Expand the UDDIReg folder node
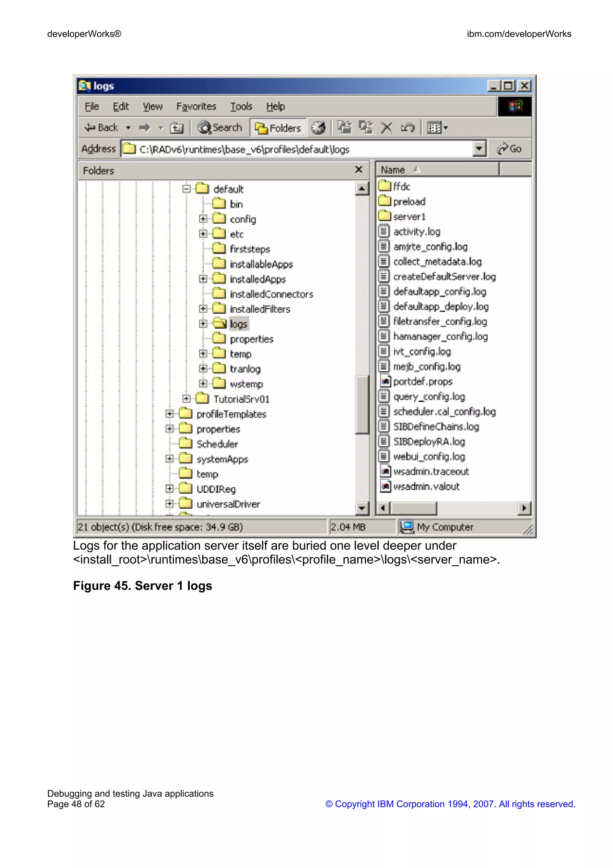Viewport: 613px width, 868px height. (170, 489)
